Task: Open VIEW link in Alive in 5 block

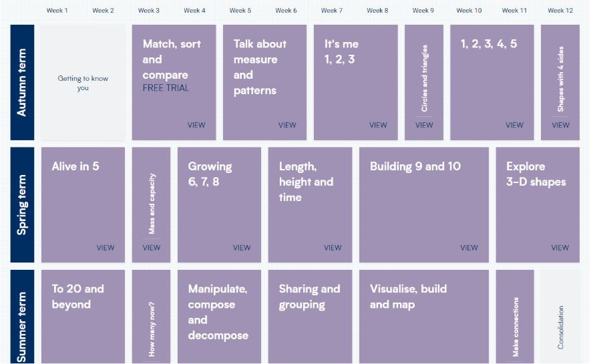Action: point(105,248)
